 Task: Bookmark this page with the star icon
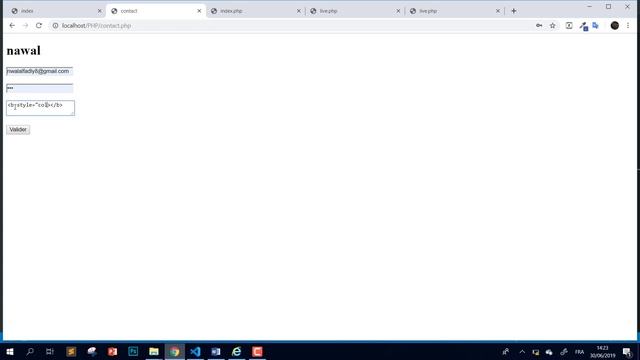click(x=553, y=25)
